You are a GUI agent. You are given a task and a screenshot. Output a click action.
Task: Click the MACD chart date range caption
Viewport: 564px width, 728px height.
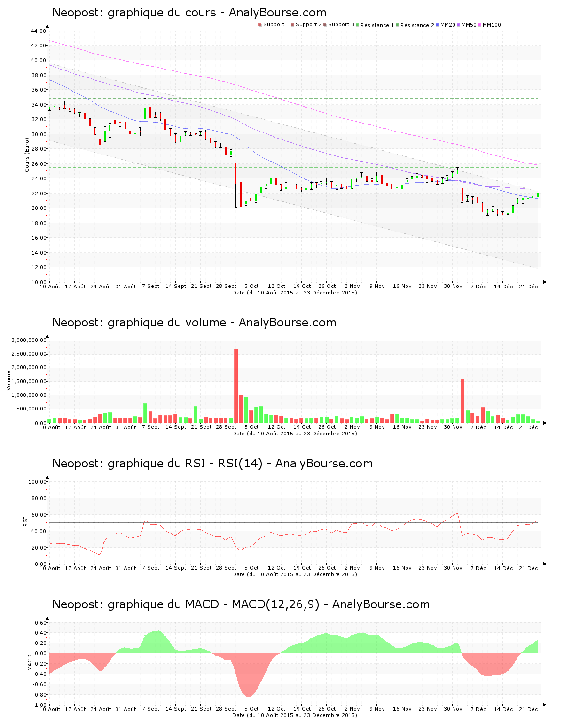coord(295,715)
